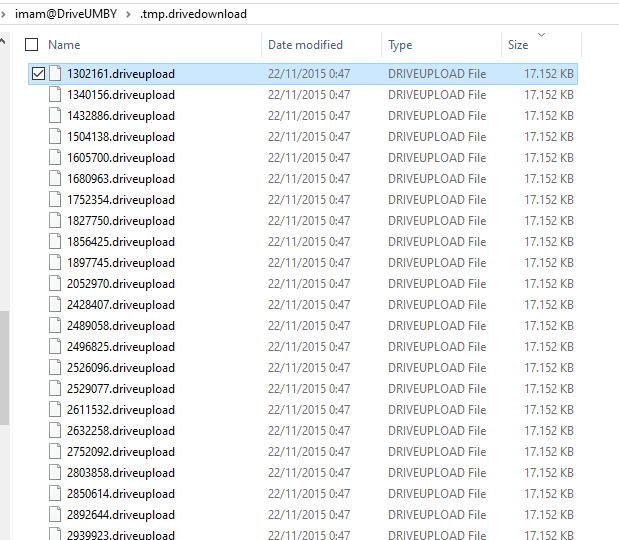The height and width of the screenshot is (540, 619).
Task: Select file icon of 1897745.driveupload
Action: pos(55,262)
